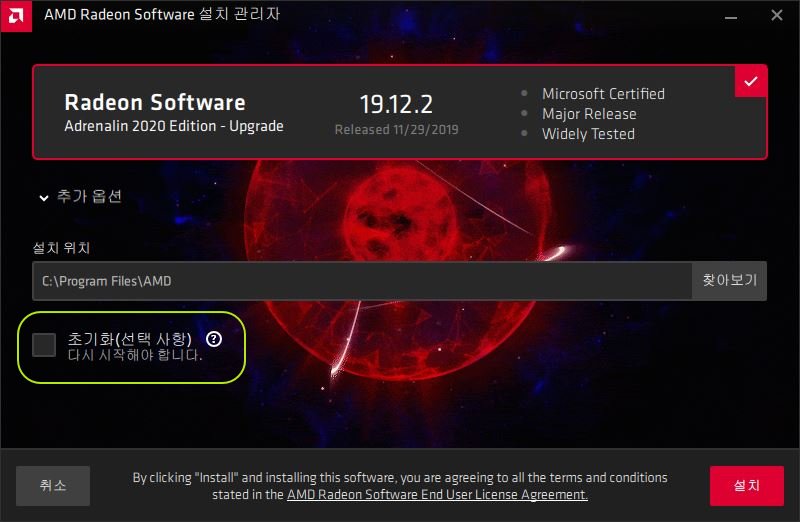Select the Radeon Software 19.12.2 card
This screenshot has height=522, width=800.
click(399, 112)
